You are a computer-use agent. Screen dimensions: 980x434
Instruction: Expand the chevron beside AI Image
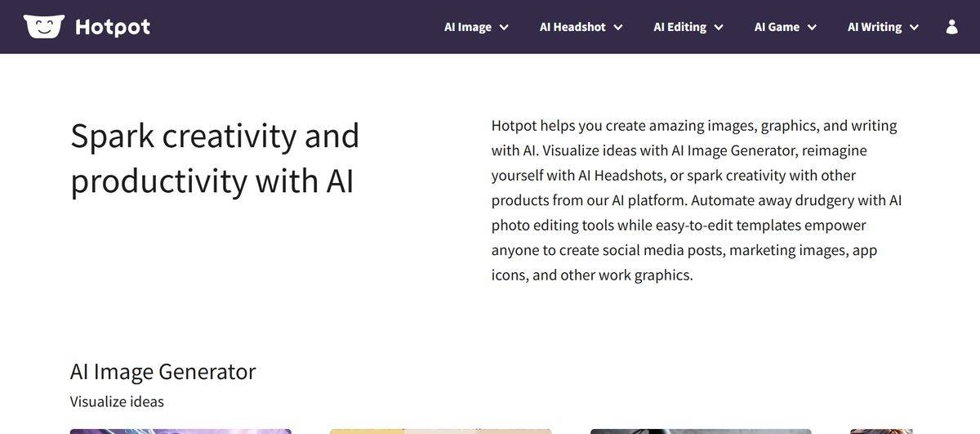point(504,27)
